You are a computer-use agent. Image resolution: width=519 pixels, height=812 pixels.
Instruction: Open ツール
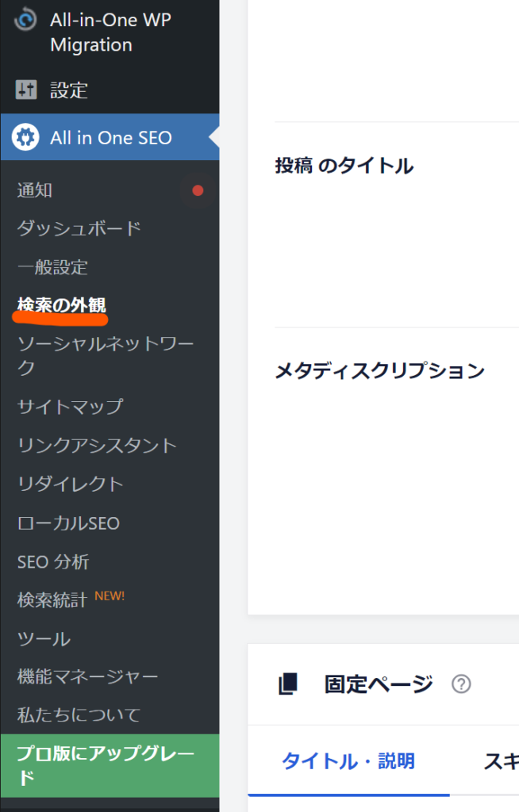[x=44, y=638]
